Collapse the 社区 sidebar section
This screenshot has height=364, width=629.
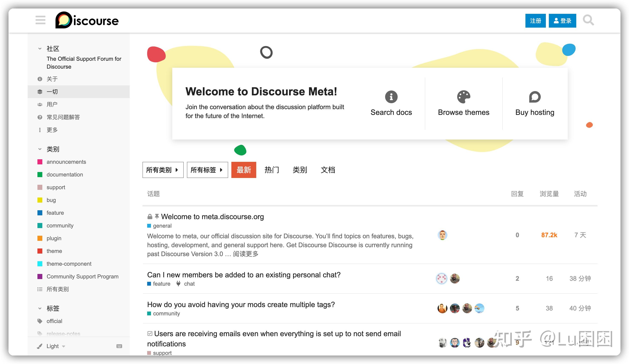(40, 48)
